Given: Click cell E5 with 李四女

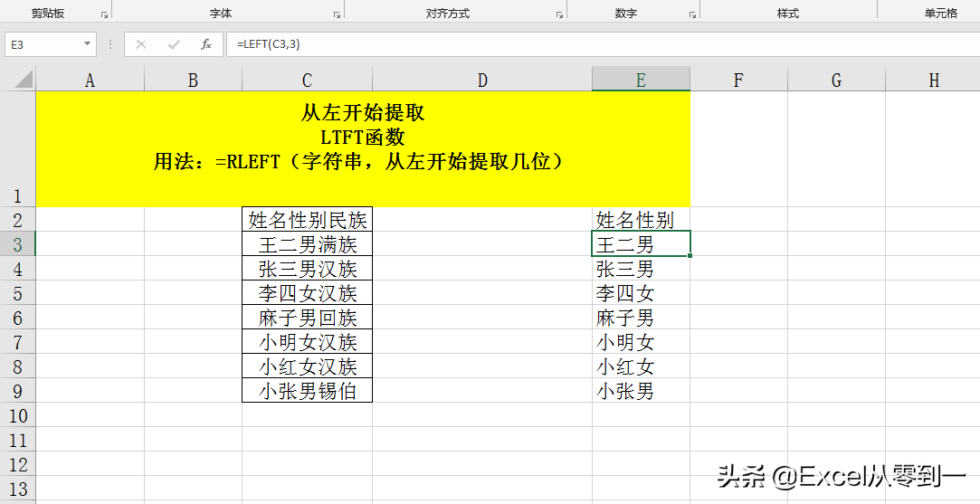Looking at the screenshot, I should [642, 292].
